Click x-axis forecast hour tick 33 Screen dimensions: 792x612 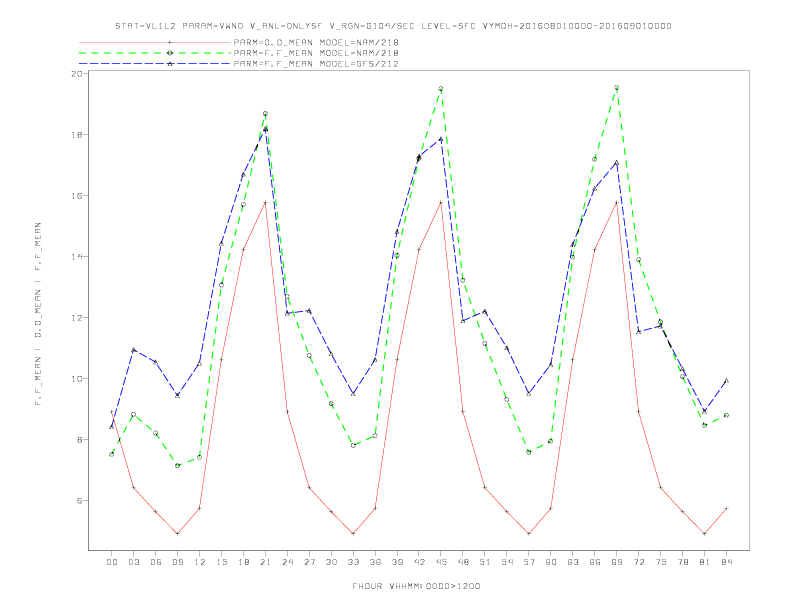353,562
